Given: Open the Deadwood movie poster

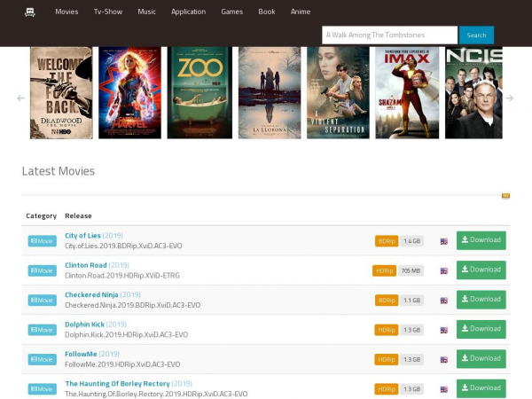Looking at the screenshot, I should (x=61, y=92).
